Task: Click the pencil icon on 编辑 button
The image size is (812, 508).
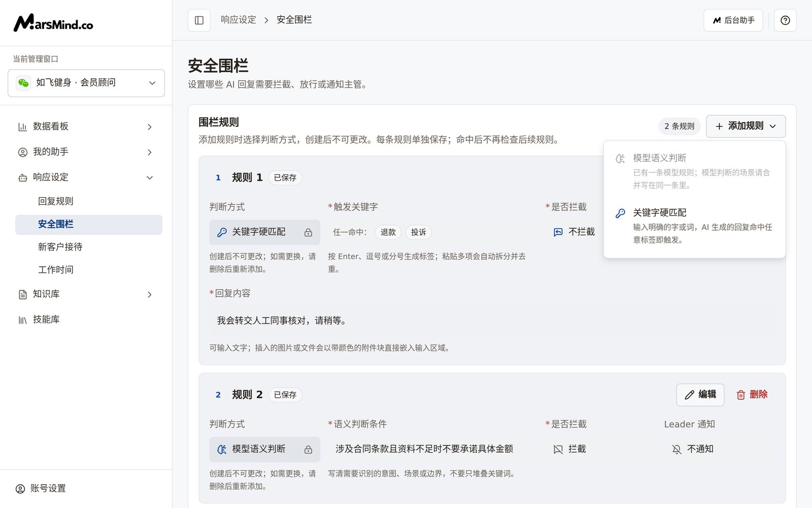Action: (x=689, y=395)
